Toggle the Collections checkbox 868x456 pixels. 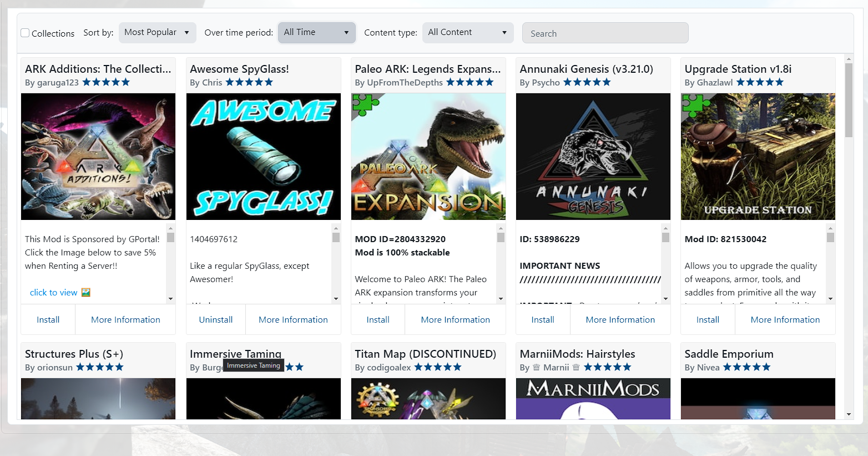point(25,33)
